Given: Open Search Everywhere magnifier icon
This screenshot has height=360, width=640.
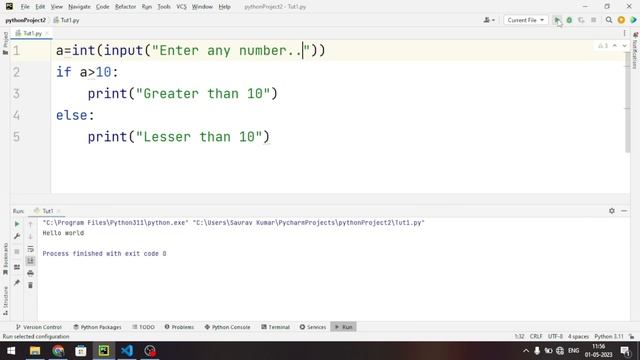Looking at the screenshot, I should tap(609, 20).
